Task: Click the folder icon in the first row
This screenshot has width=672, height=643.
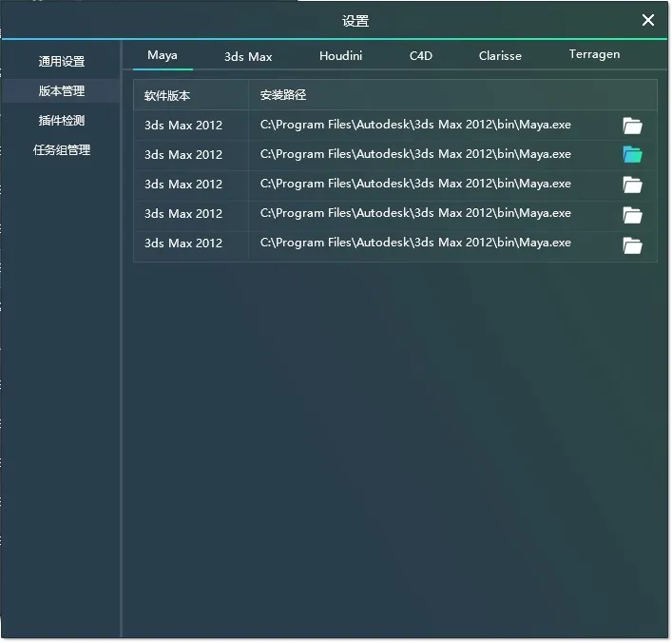Action: (x=632, y=126)
